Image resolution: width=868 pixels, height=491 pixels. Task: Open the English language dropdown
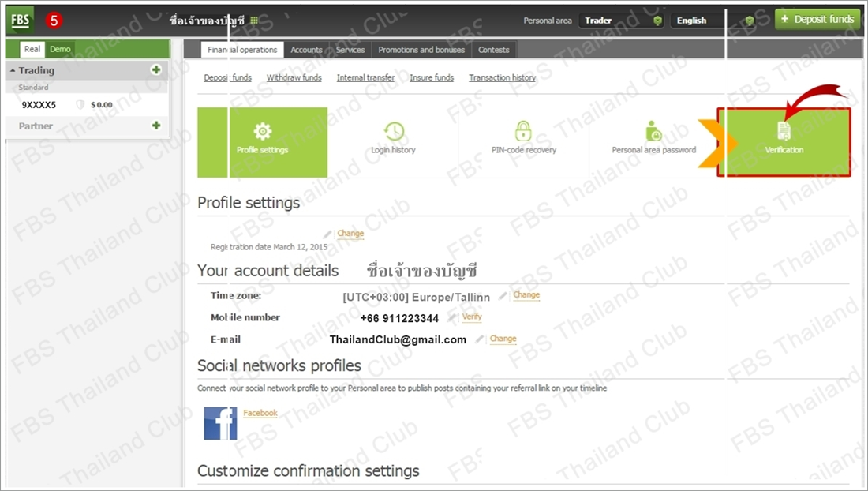coord(713,21)
